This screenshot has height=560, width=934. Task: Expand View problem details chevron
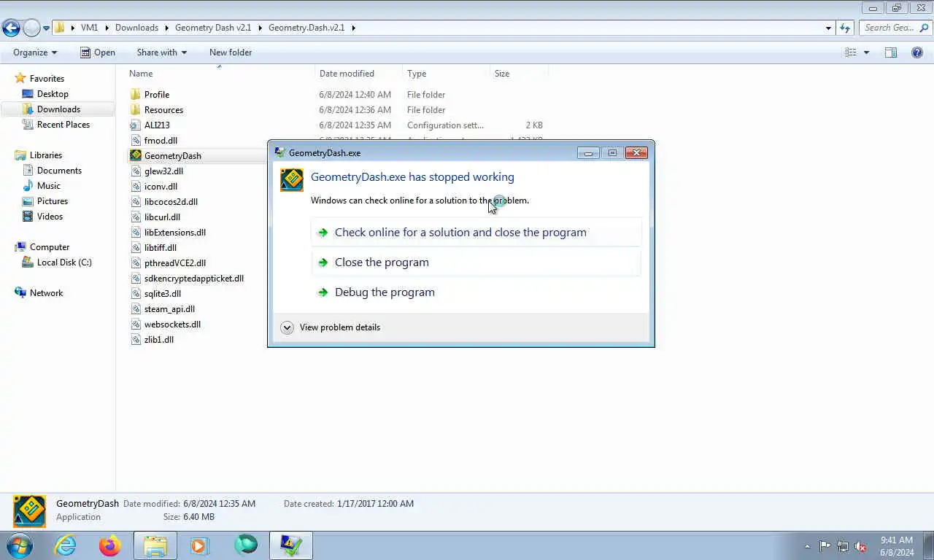coord(287,327)
